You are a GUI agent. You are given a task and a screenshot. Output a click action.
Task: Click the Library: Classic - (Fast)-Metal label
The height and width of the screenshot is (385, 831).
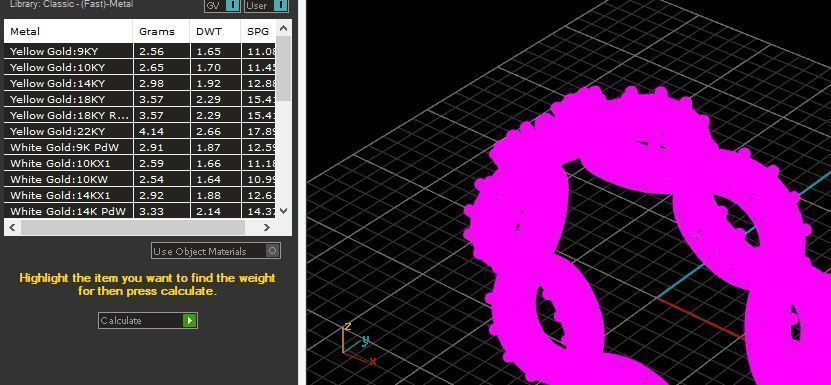click(x=72, y=4)
